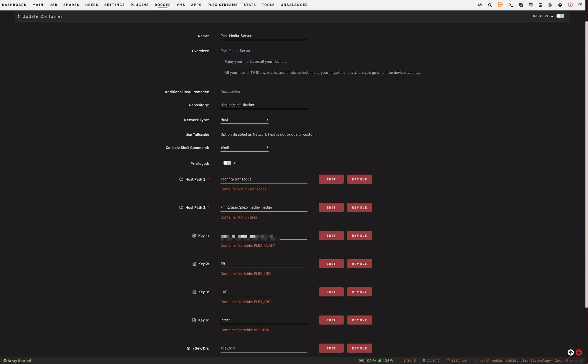Edit the Key 4 VERSION variable
The width and height of the screenshot is (588, 364).
331,320
